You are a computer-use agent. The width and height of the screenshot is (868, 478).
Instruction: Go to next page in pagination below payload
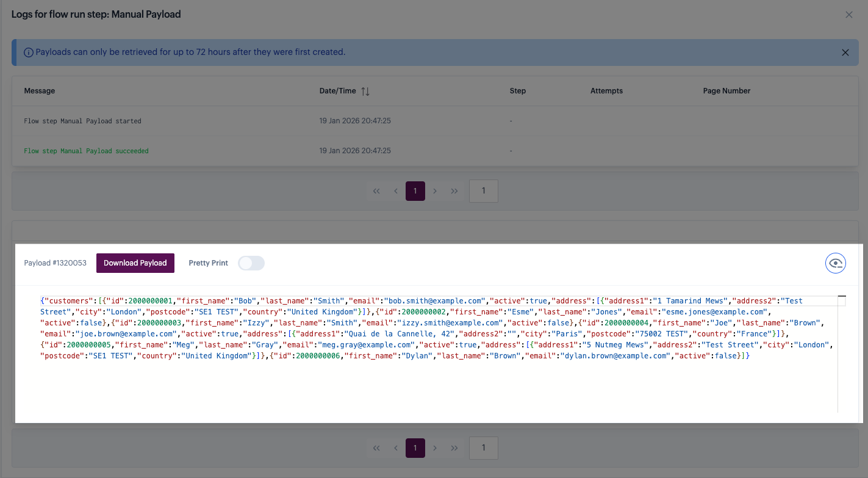(x=435, y=448)
